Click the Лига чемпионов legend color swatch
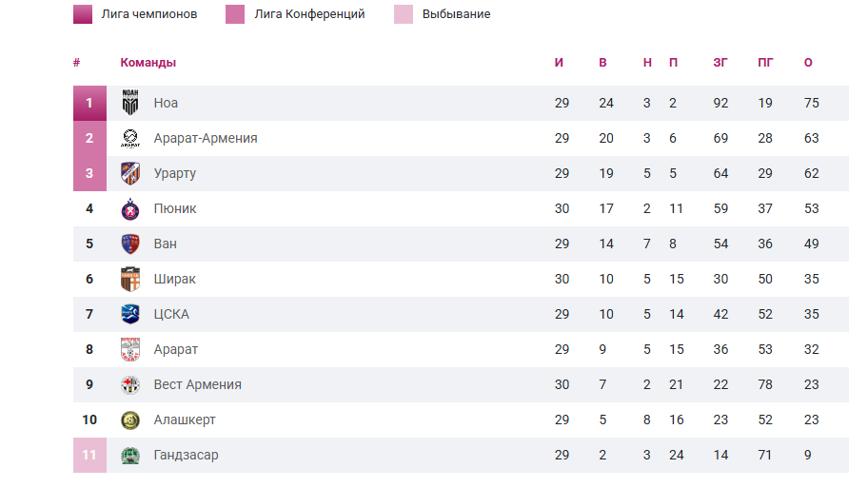 (x=83, y=14)
